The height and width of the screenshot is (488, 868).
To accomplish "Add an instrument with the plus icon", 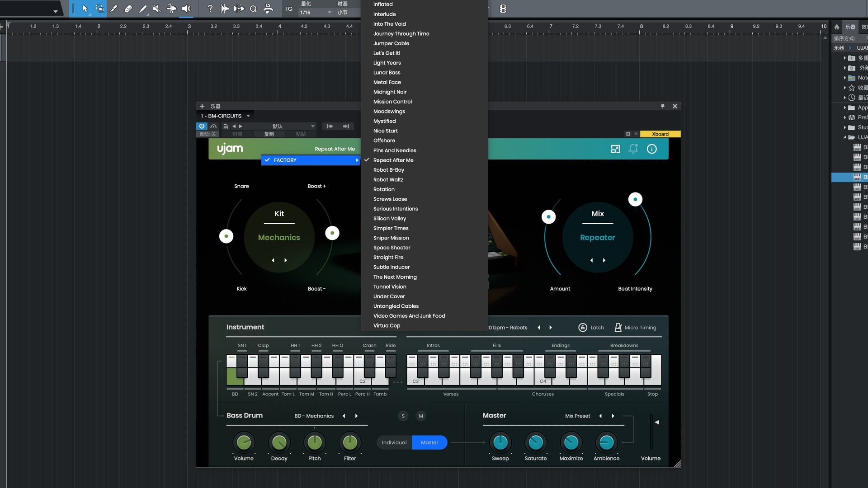I will click(202, 106).
